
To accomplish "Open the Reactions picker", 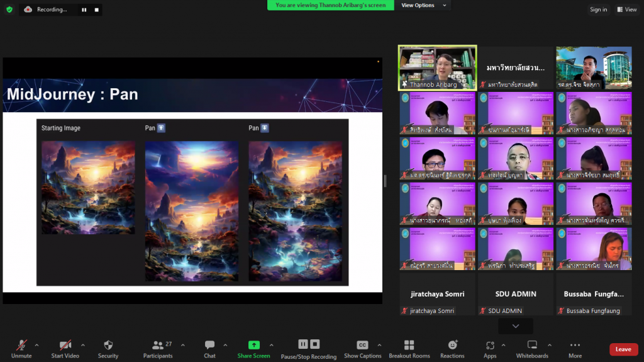I will coord(452,348).
